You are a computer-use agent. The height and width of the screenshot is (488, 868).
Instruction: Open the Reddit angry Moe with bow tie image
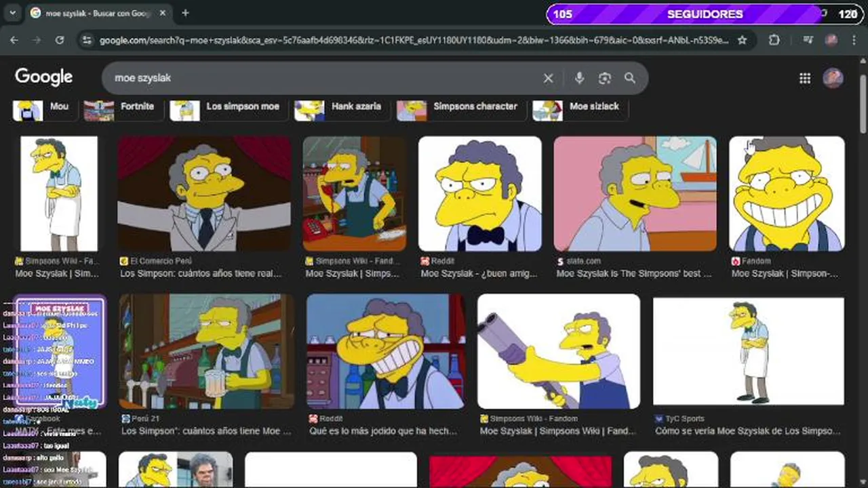point(480,194)
